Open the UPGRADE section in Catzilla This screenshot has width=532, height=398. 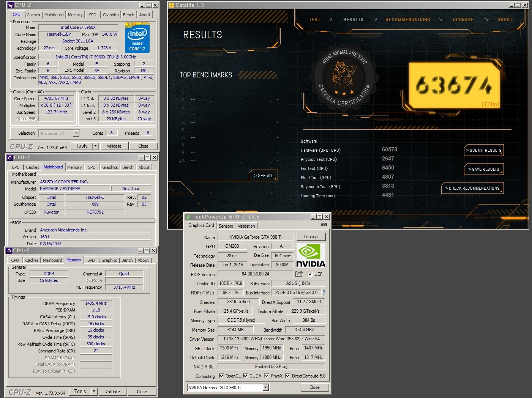click(463, 20)
